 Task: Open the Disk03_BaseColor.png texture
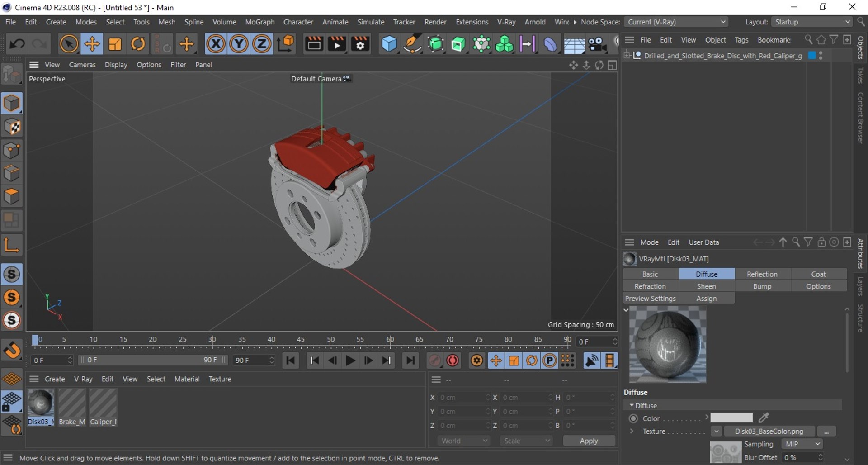(769, 432)
